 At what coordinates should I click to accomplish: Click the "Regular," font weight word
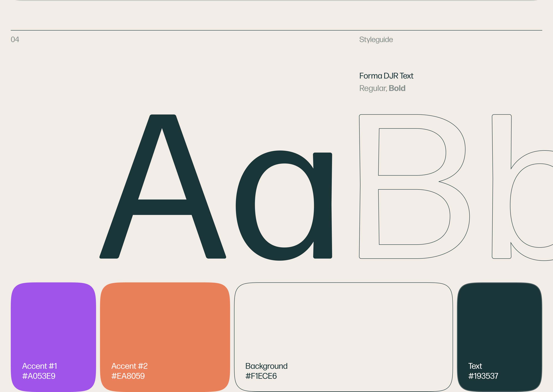[x=373, y=88]
